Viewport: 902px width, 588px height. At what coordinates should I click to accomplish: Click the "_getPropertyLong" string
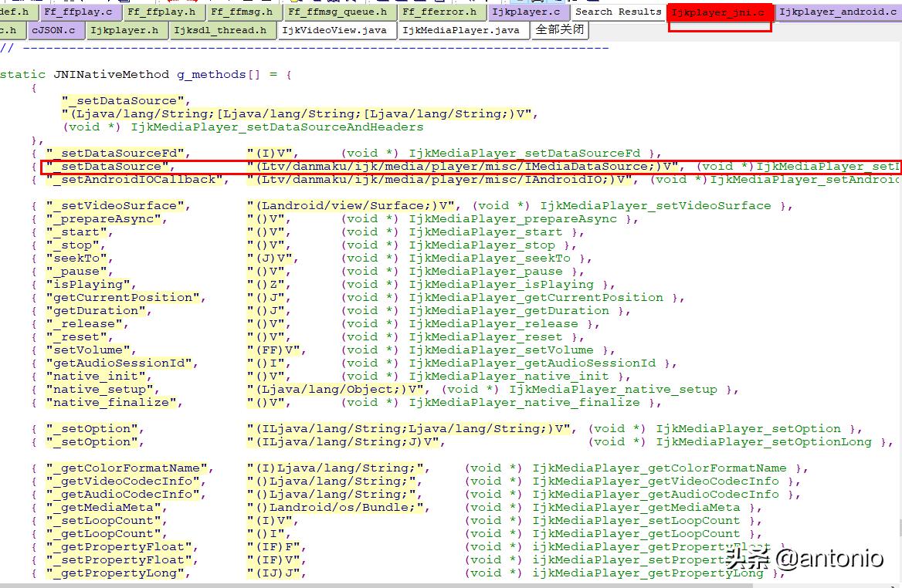click(115, 573)
